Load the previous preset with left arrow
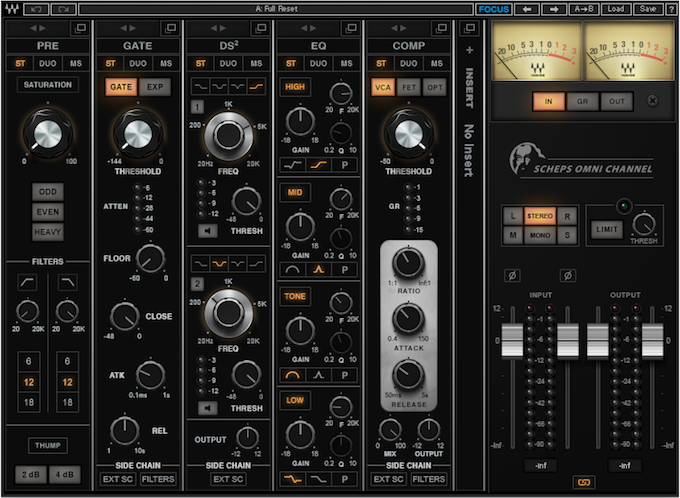The image size is (680, 498). tap(526, 9)
